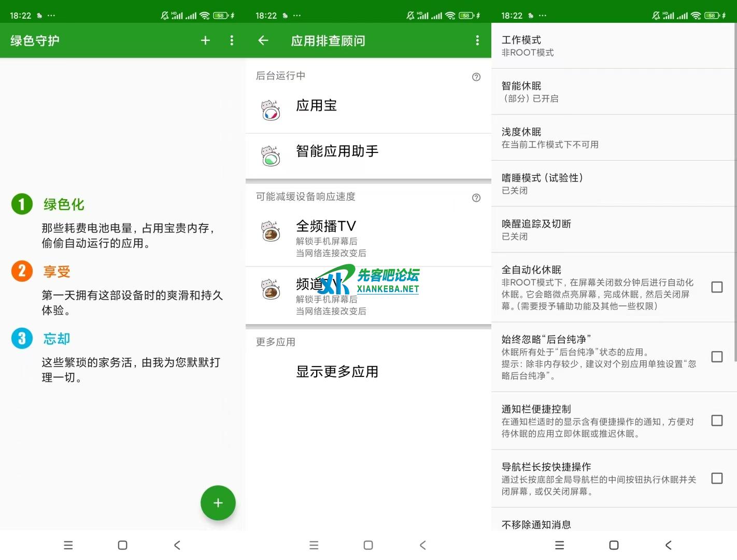Select the 智能应用助手 app icon
This screenshot has width=737, height=560.
pos(271,156)
